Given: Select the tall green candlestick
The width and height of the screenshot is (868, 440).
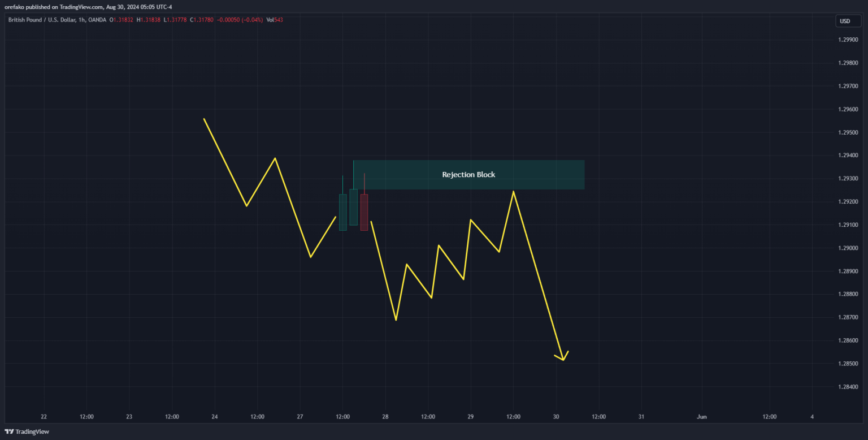Looking at the screenshot, I should tap(353, 206).
